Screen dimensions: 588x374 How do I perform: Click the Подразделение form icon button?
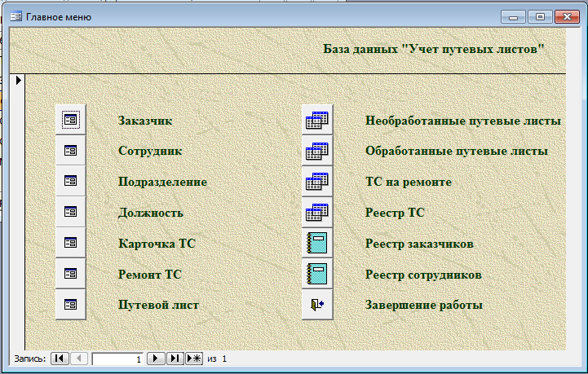(70, 181)
